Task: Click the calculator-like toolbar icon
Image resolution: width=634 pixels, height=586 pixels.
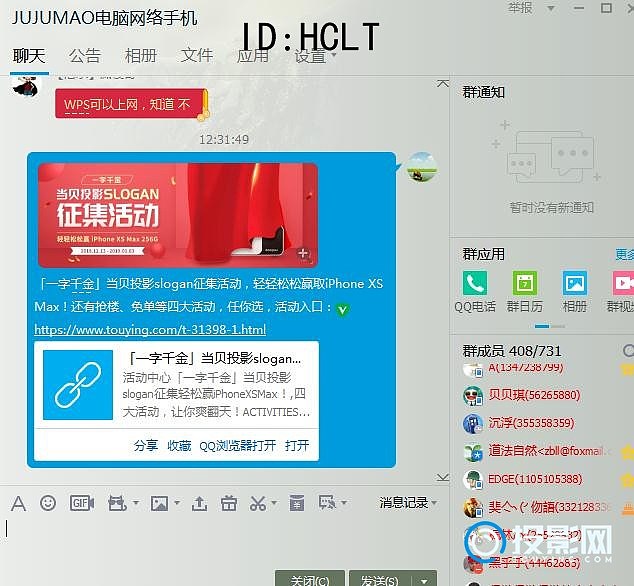Action: (x=297, y=503)
